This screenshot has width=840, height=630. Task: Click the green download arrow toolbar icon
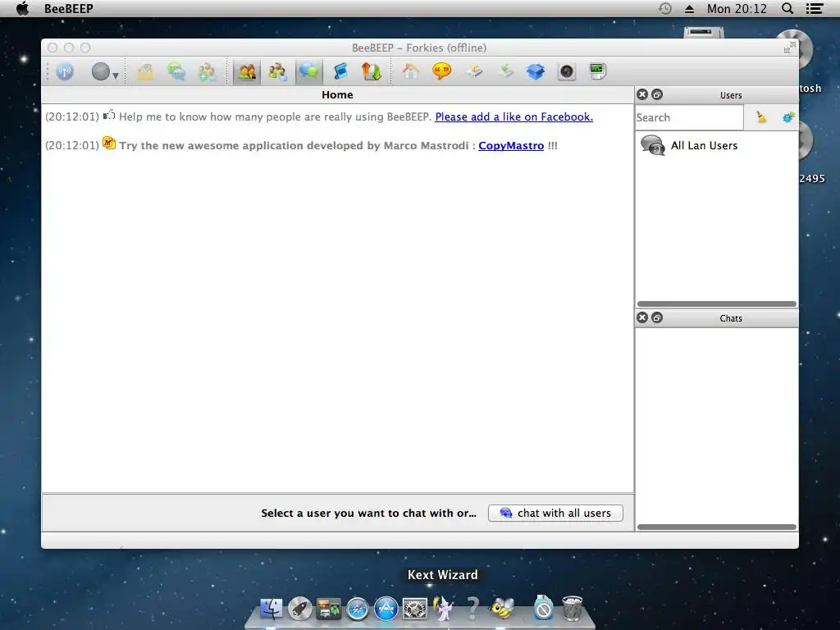tap(504, 71)
